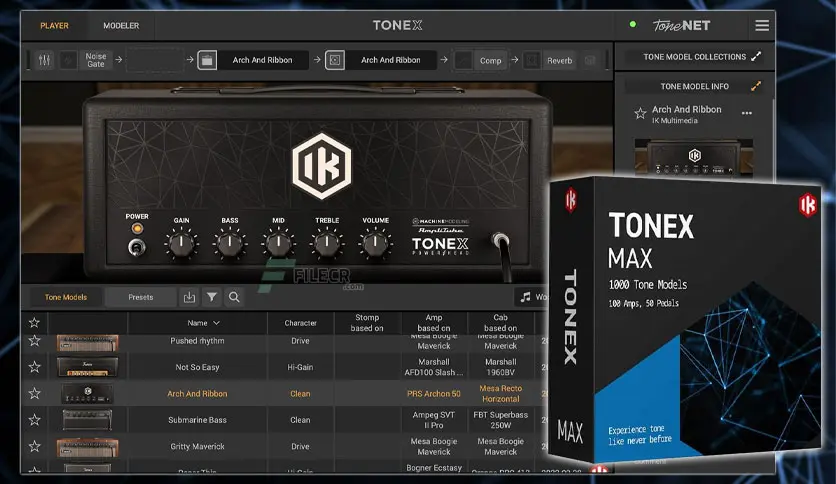The image size is (836, 484).
Task: Favorite the Not So Easy tone model
Action: [x=34, y=367]
